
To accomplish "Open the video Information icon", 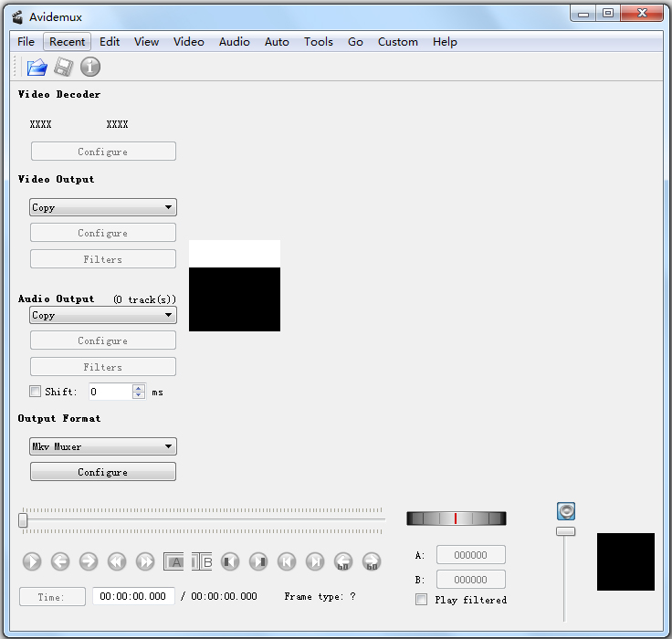I will click(x=90, y=67).
